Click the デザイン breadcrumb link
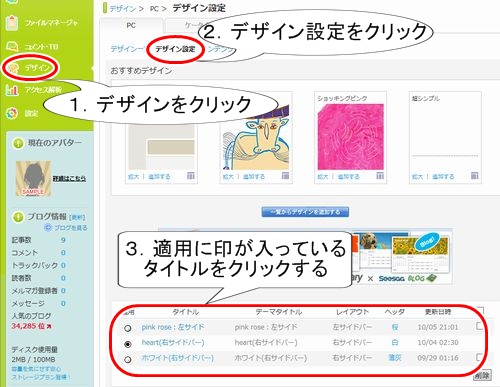This screenshot has height=387, width=500. [x=123, y=8]
